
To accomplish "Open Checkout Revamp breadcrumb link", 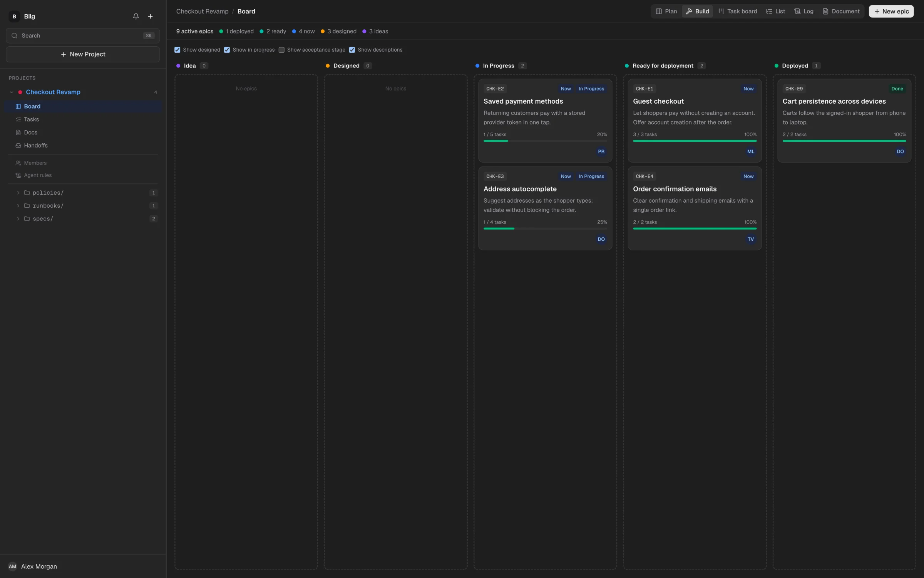I will [203, 11].
